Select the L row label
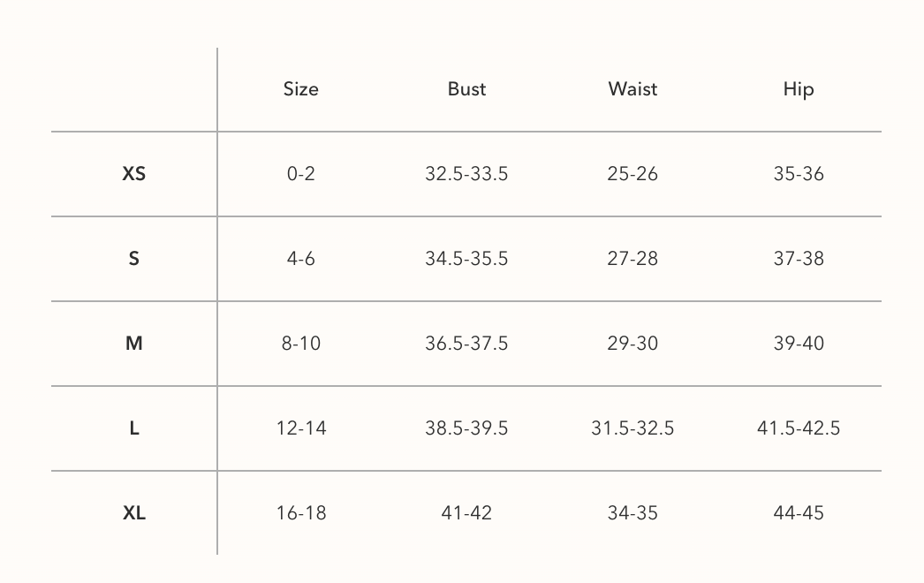Screen dimensions: 924x583 [134, 428]
